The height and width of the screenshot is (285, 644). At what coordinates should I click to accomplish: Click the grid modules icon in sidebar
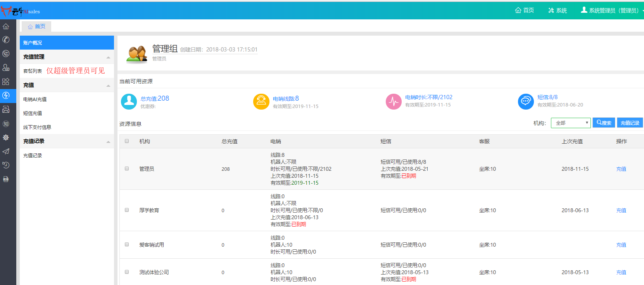click(x=6, y=82)
